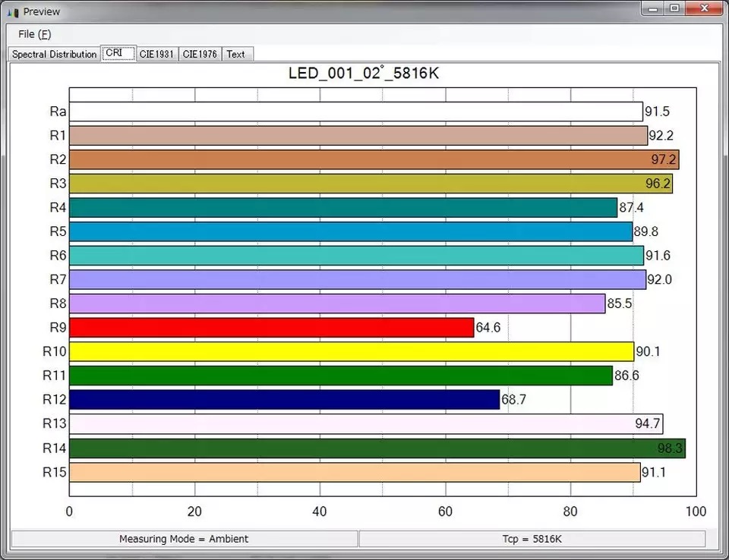Select the CRI tab
Screen dimensions: 729x560
tap(117, 53)
